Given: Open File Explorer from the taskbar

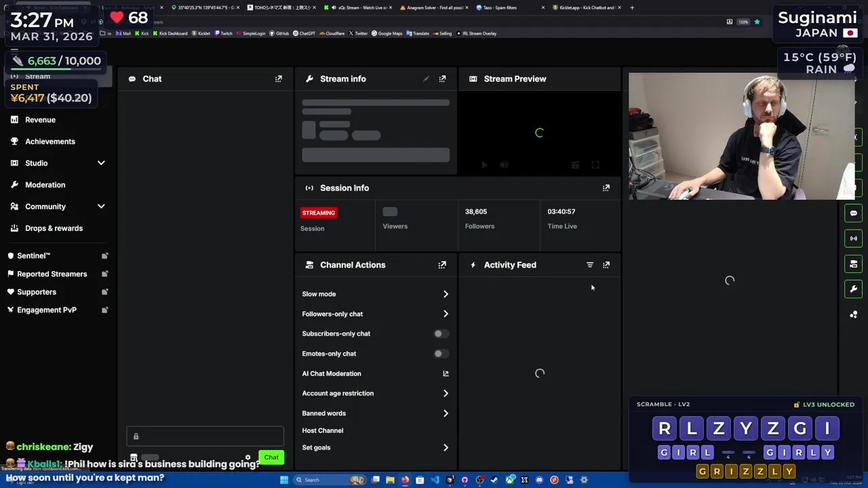Looking at the screenshot, I should point(390,480).
